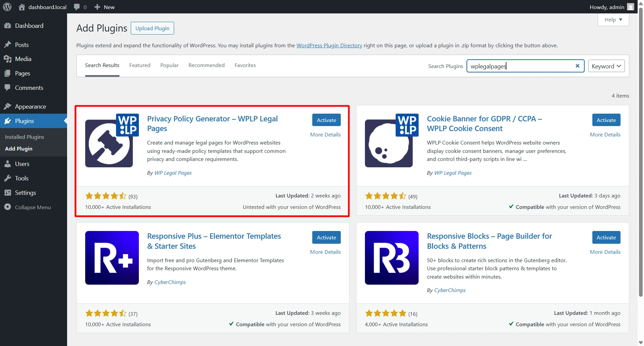The image size is (644, 346).
Task: Open the Keyword search type dropdown
Action: 606,66
